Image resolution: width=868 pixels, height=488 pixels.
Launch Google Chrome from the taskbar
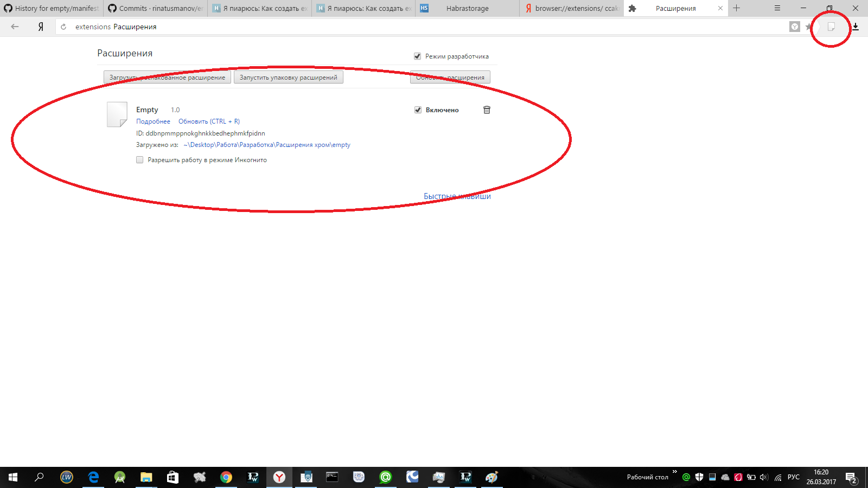point(226,477)
